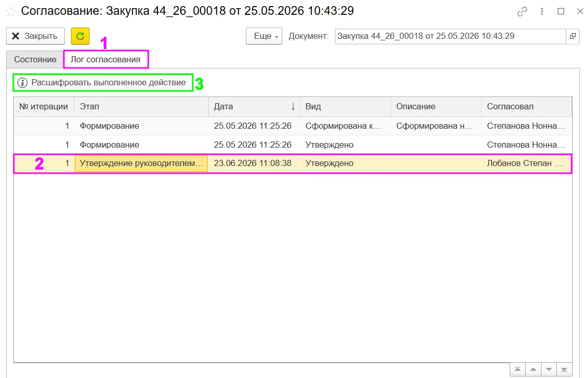
Task: Click Расшифровать выполненное действие button
Action: click(x=103, y=83)
